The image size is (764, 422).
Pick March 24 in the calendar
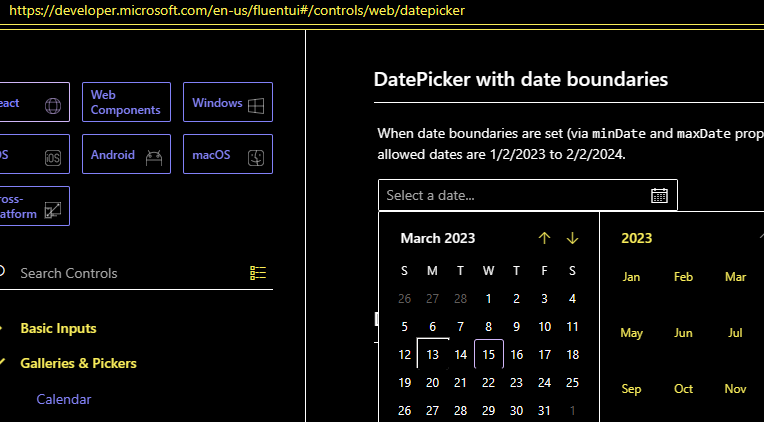[544, 383]
